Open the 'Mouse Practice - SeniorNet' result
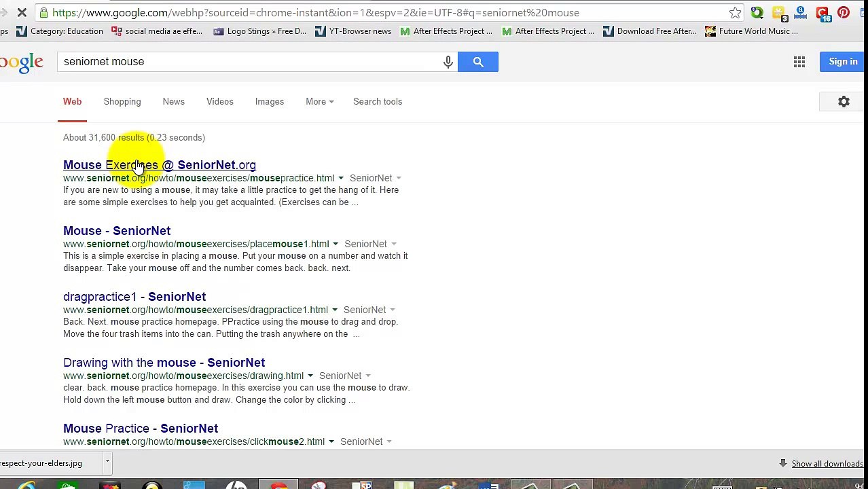868x489 pixels. [141, 429]
